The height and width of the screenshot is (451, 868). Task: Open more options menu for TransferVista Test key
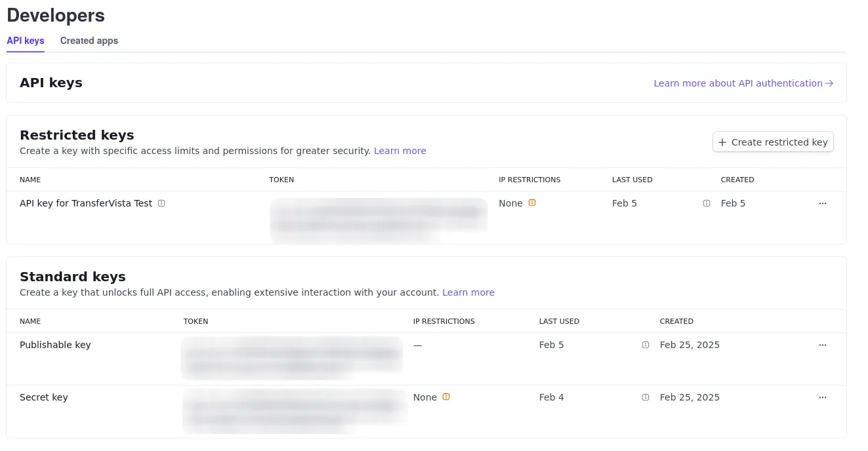point(823,203)
